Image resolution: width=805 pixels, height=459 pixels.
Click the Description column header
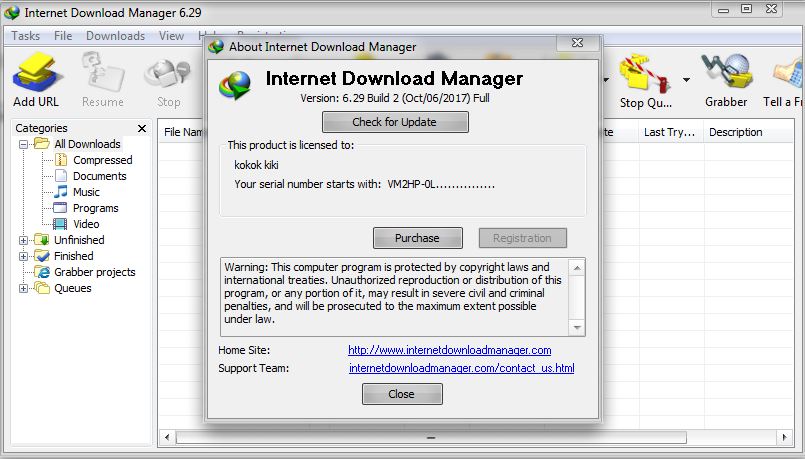(x=749, y=132)
